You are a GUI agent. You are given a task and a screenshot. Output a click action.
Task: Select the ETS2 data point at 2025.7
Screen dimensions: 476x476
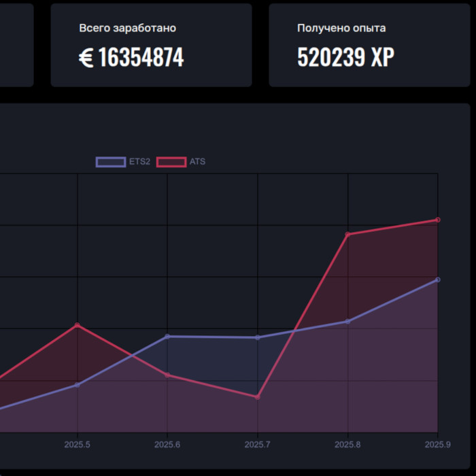point(258,337)
